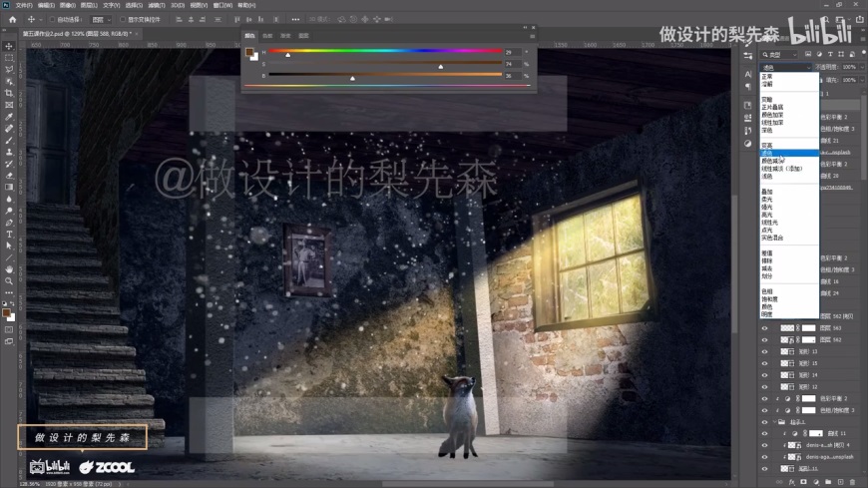The image size is (868, 488).
Task: Open auto-select target layer dropdown
Action: click(102, 19)
